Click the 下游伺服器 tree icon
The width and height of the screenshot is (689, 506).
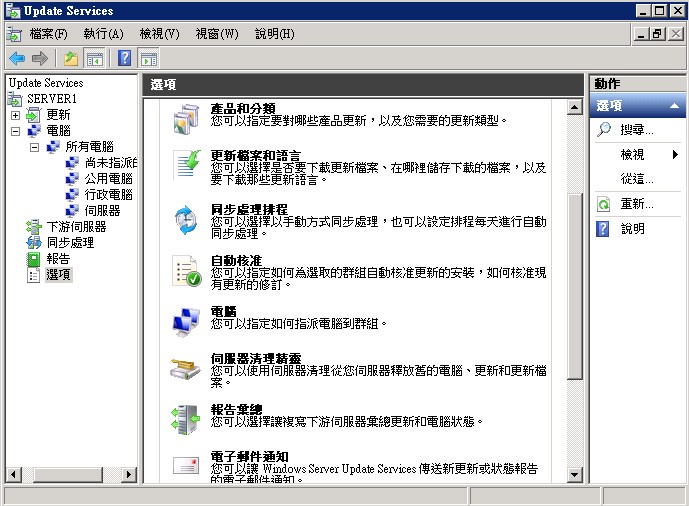(33, 227)
